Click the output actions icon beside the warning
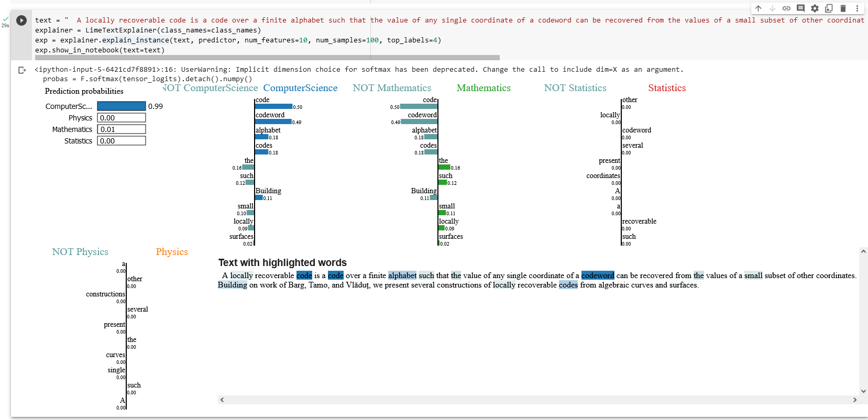 pyautogui.click(x=22, y=70)
